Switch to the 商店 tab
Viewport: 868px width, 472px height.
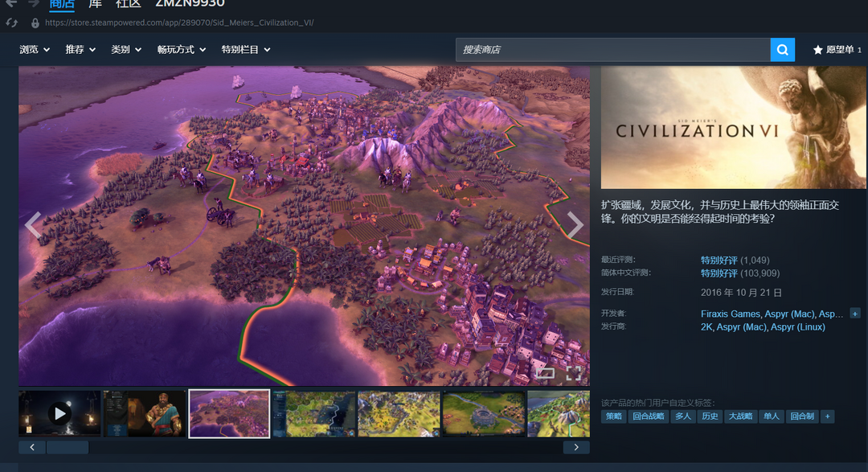[62, 5]
